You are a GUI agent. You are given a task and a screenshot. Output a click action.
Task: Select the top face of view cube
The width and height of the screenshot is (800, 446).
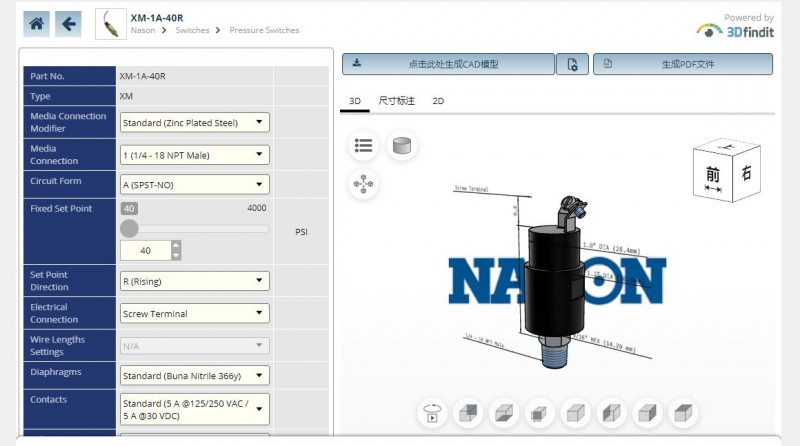[x=728, y=147]
